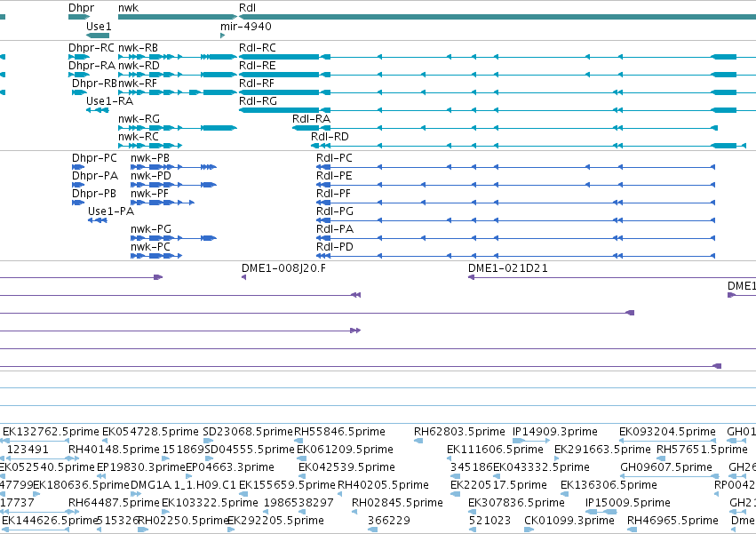Select transcript Dhpr-RA
756x534 pixels.
pyautogui.click(x=92, y=66)
